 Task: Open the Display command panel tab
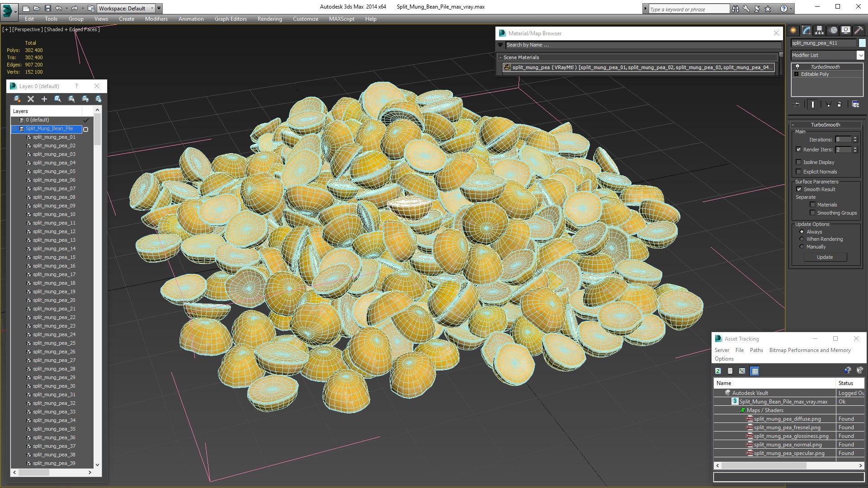coord(846,30)
